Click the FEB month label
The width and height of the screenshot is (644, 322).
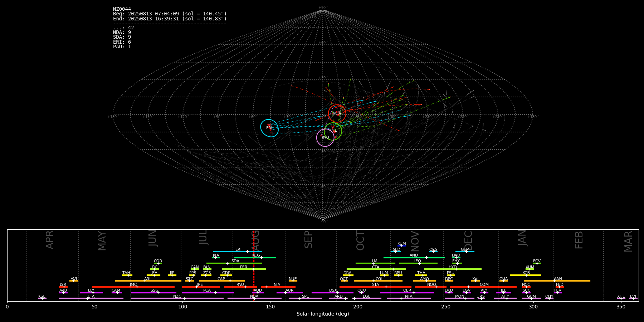[579, 240]
